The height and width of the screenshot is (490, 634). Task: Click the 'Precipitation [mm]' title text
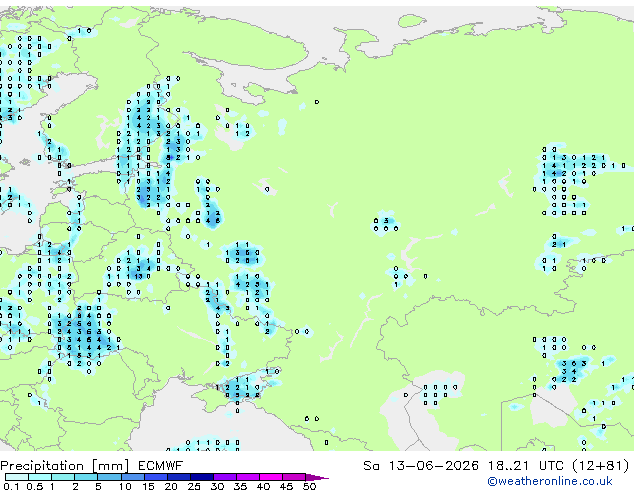[65, 466]
